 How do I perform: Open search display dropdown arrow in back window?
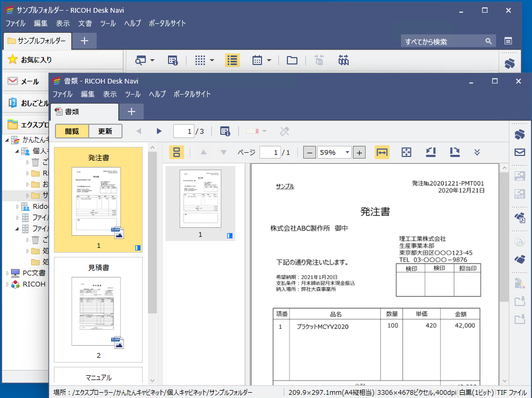(x=152, y=60)
